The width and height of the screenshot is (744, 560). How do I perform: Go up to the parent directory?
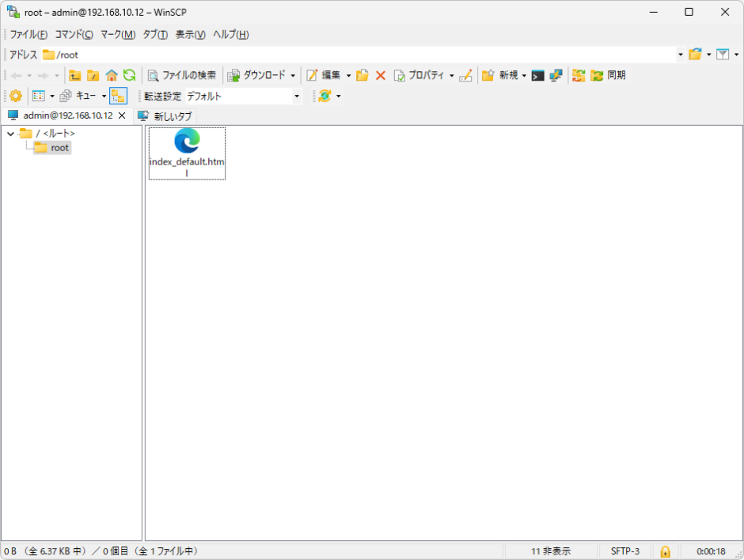click(x=74, y=75)
